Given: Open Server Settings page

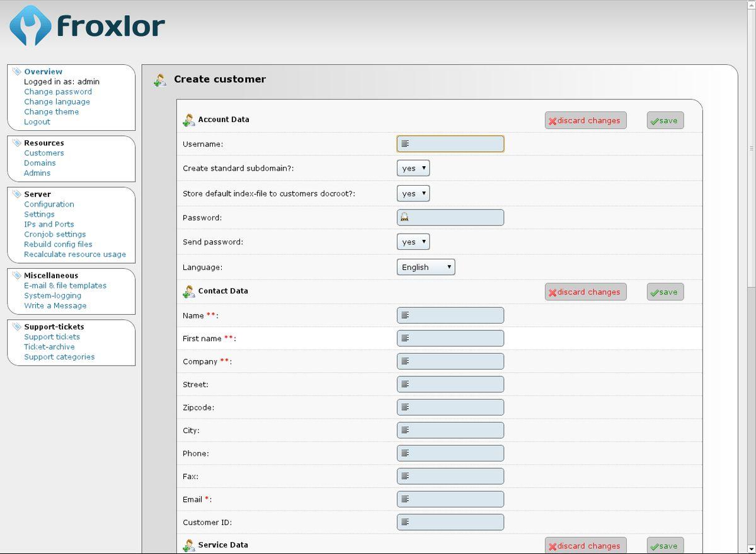Looking at the screenshot, I should point(39,215).
